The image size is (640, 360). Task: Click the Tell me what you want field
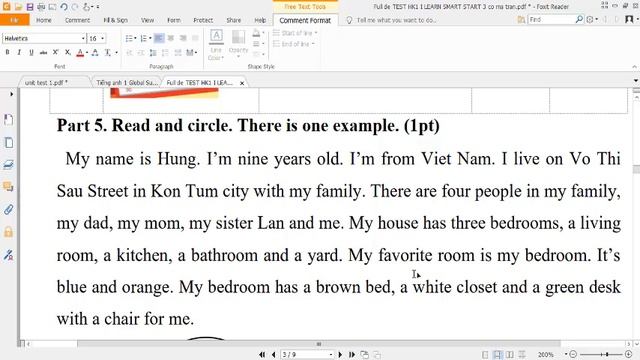[x=396, y=20]
